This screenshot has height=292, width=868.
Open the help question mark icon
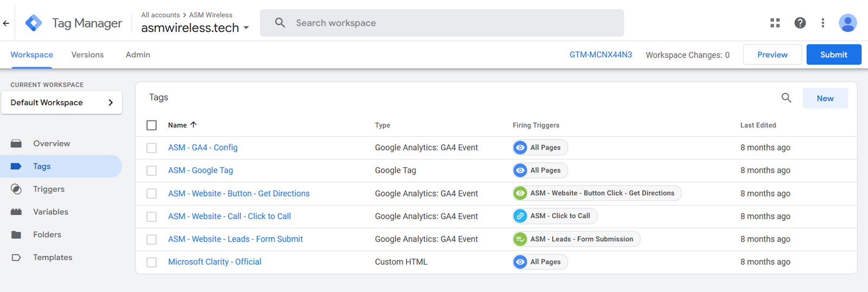(800, 23)
